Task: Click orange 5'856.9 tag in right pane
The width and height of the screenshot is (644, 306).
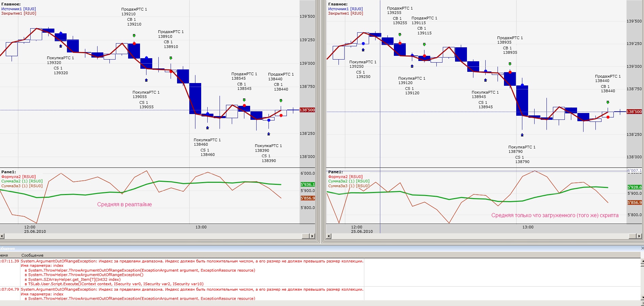Action: pyautogui.click(x=634, y=203)
